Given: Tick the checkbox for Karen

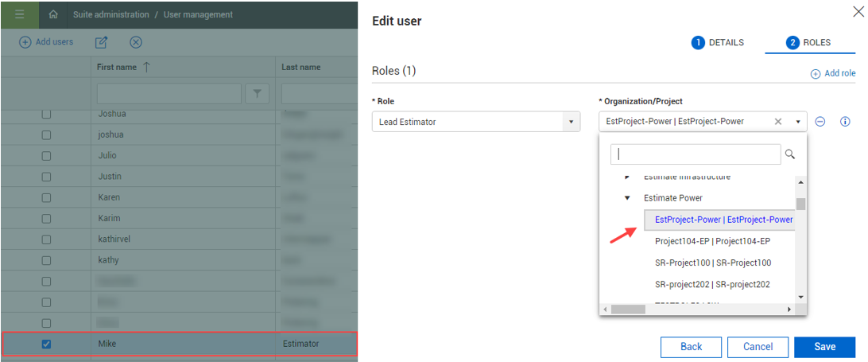Looking at the screenshot, I should [46, 198].
